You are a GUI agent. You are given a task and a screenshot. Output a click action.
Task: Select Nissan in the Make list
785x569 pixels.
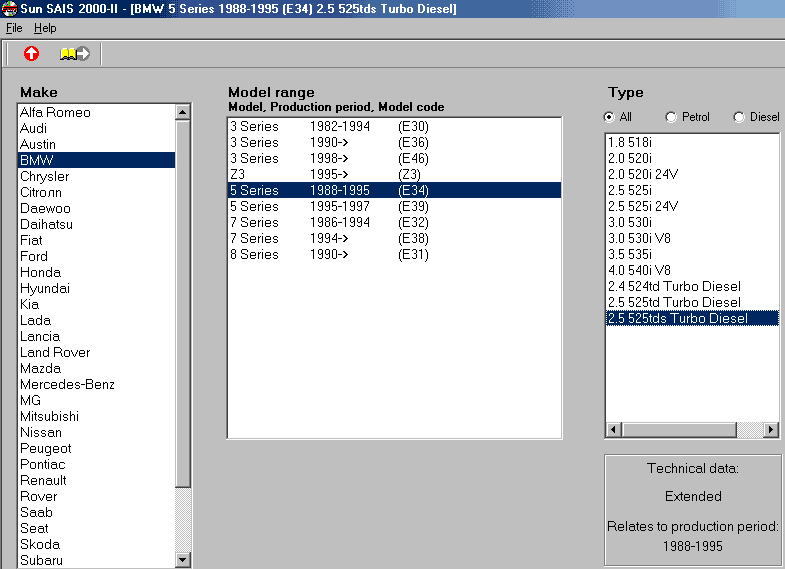point(97,432)
